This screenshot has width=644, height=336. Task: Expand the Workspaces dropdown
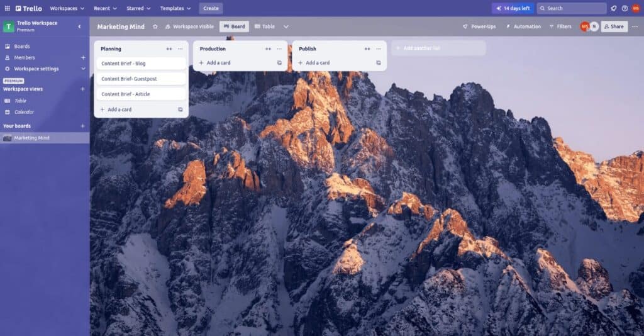tap(67, 8)
